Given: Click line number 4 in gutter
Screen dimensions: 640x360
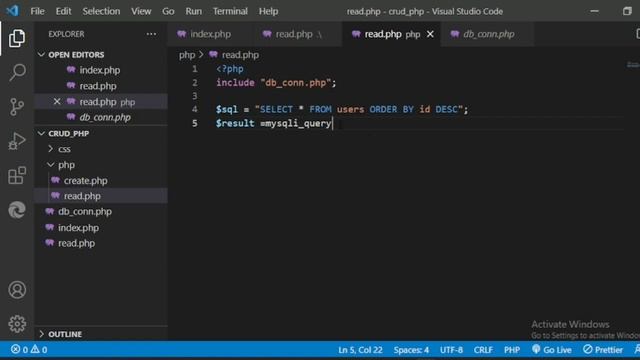Looking at the screenshot, I should click(x=195, y=109).
